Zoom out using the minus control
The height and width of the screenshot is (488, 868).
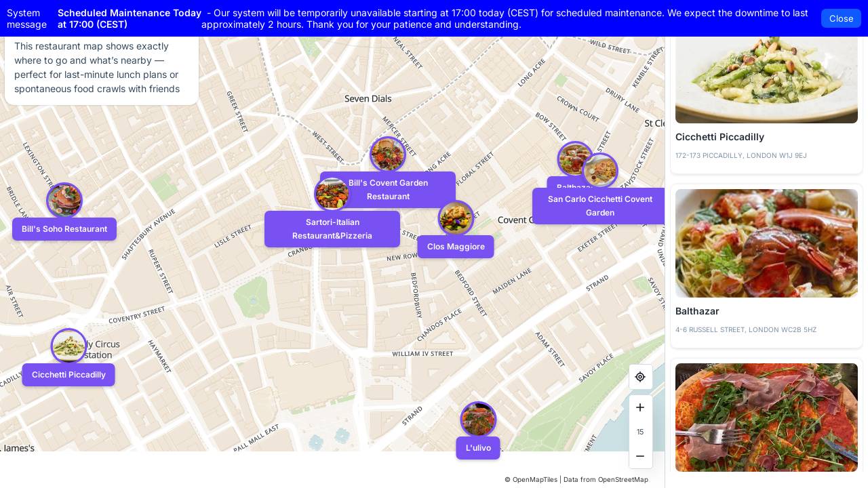tap(640, 456)
